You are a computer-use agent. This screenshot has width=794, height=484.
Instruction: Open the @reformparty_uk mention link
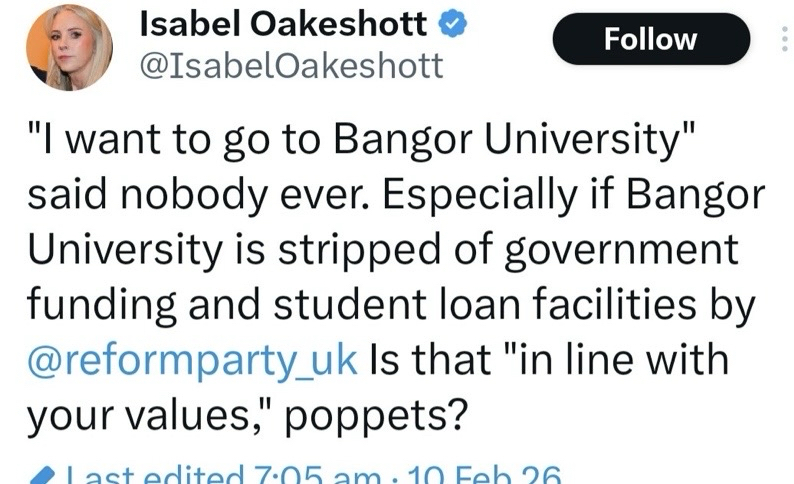click(192, 358)
